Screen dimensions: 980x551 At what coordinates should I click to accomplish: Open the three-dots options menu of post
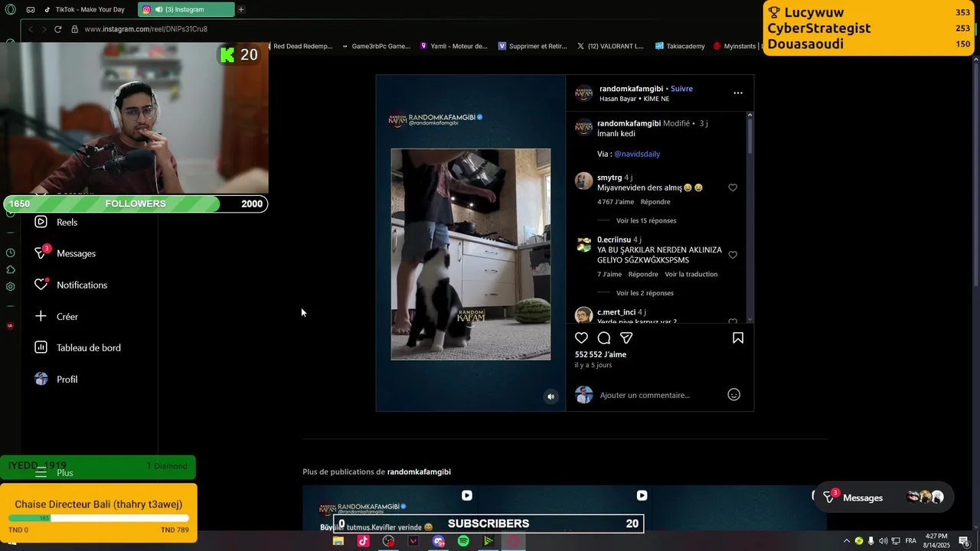[738, 93]
